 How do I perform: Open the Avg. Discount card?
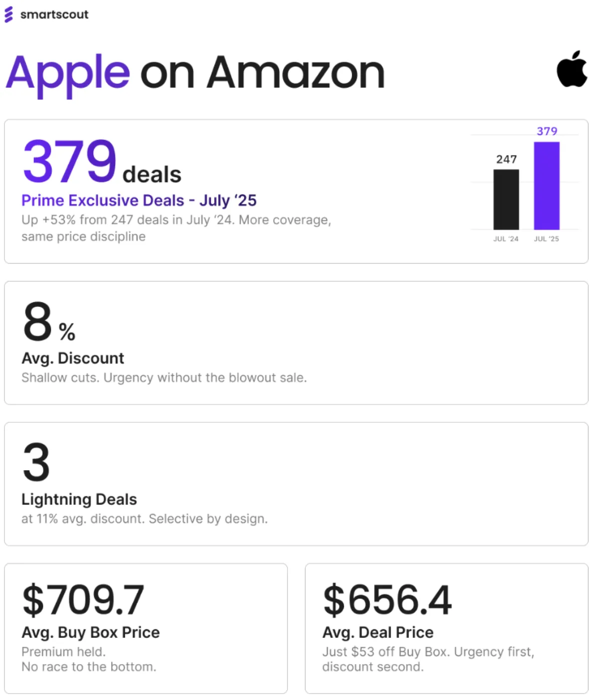pos(296,343)
